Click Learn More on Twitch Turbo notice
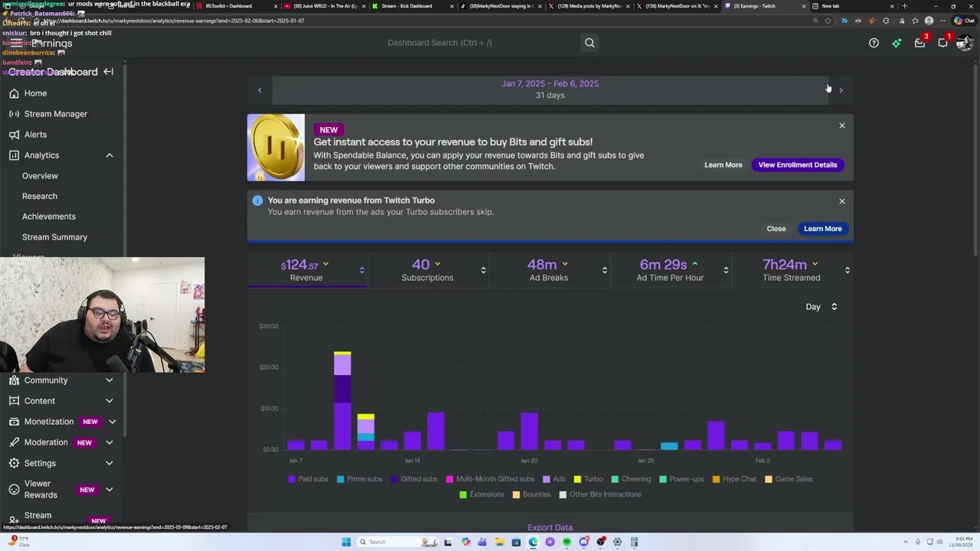The width and height of the screenshot is (980, 551). (x=823, y=229)
